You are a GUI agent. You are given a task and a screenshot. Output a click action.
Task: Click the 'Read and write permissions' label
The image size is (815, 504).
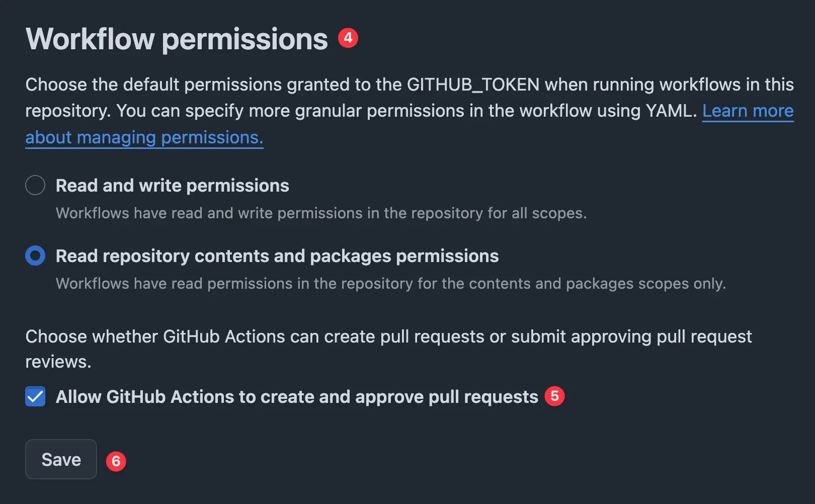[172, 186]
